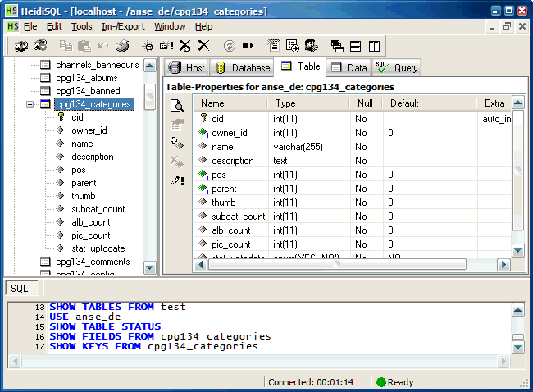Click the Print icon in the toolbar
The image size is (533, 392).
[x=121, y=46]
